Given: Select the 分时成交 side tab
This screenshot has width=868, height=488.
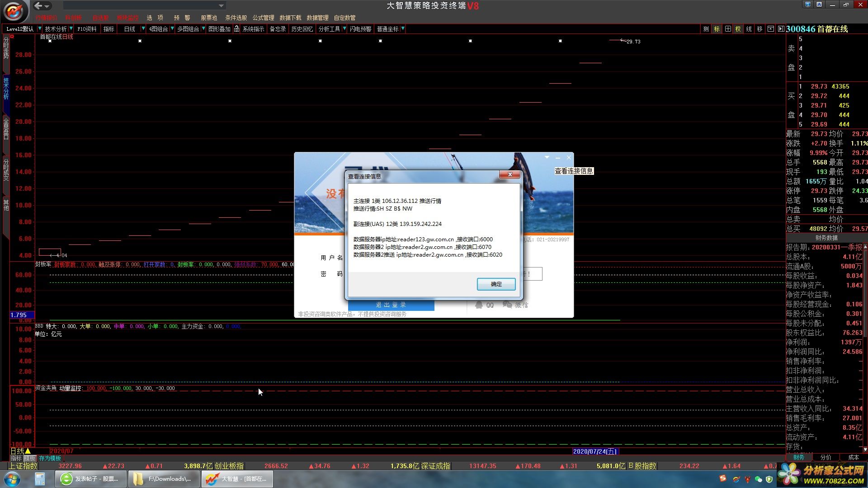Looking at the screenshot, I should click(x=6, y=169).
